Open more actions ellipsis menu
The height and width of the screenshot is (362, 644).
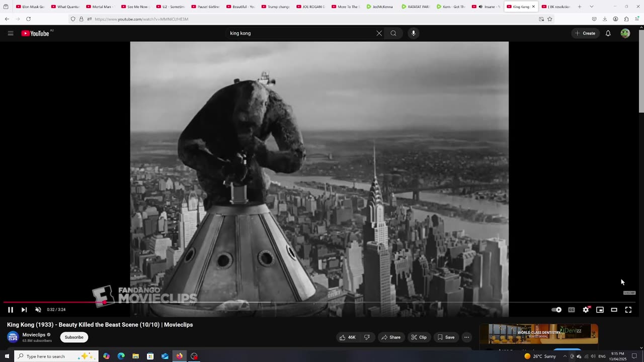[466, 337]
